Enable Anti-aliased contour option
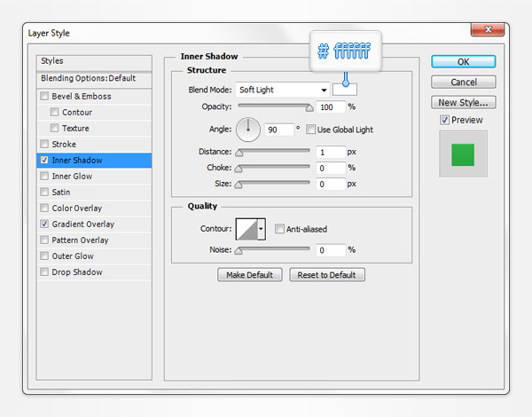Viewport: 532px width, 417px height. click(x=279, y=229)
